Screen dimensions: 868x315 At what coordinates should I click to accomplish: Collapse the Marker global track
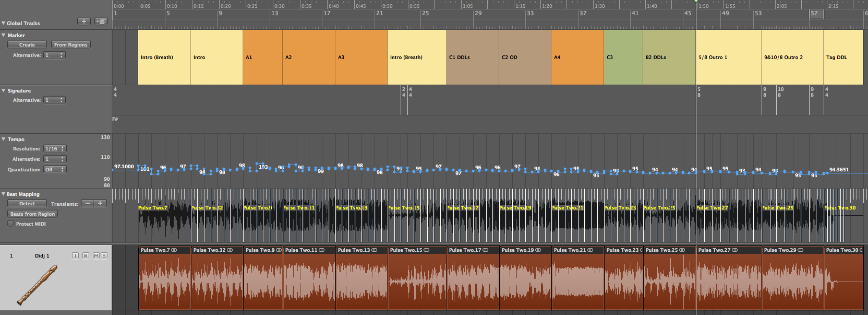click(4, 36)
